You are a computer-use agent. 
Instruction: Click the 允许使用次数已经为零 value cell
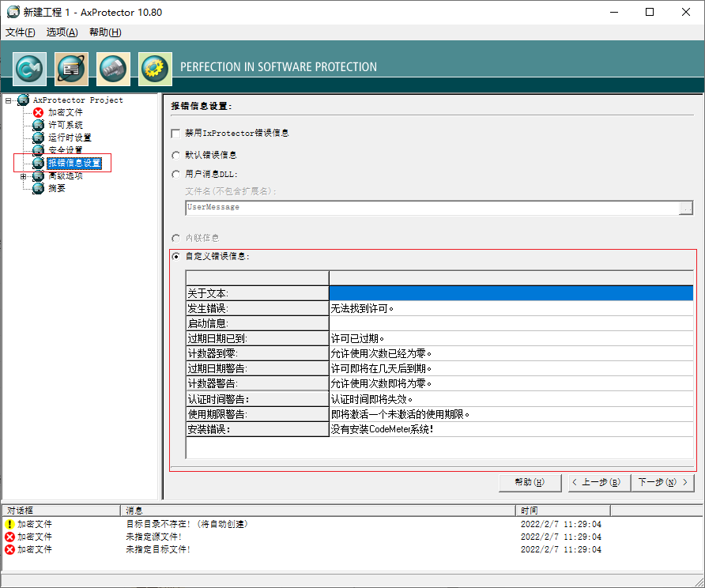coord(511,353)
